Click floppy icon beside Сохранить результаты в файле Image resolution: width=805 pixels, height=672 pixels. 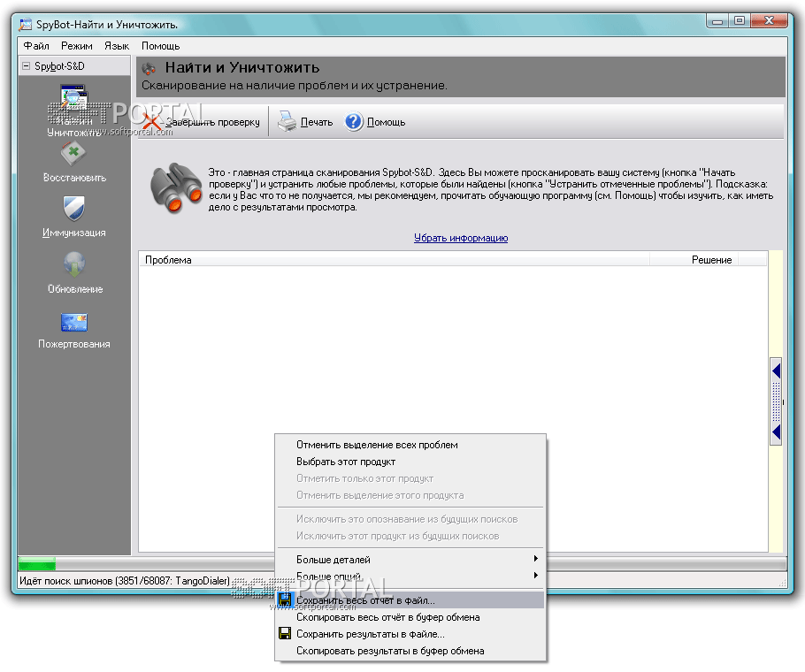point(285,633)
